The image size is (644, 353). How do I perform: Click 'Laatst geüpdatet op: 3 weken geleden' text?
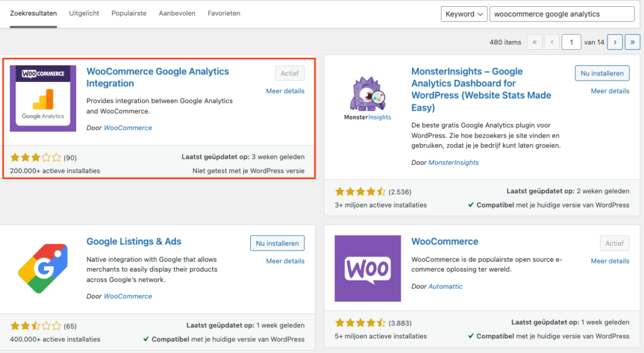(x=243, y=157)
